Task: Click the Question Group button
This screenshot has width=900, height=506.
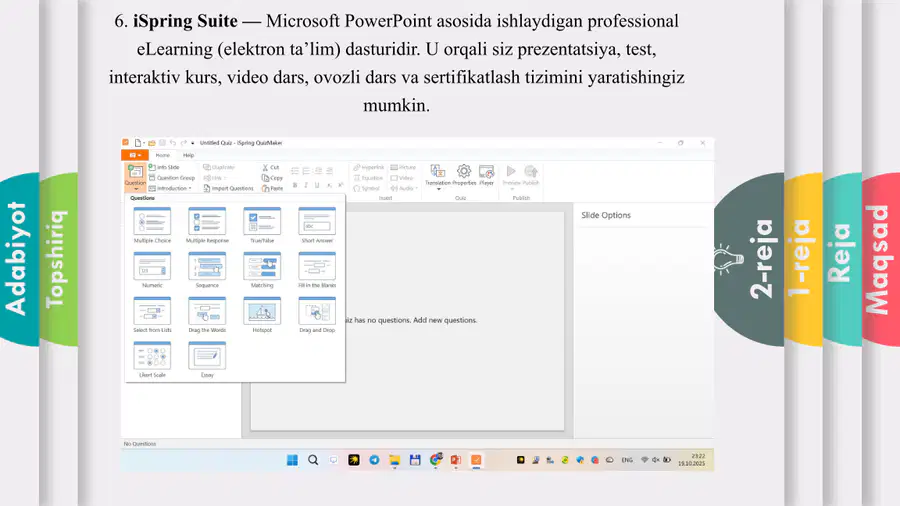Action: 172,178
